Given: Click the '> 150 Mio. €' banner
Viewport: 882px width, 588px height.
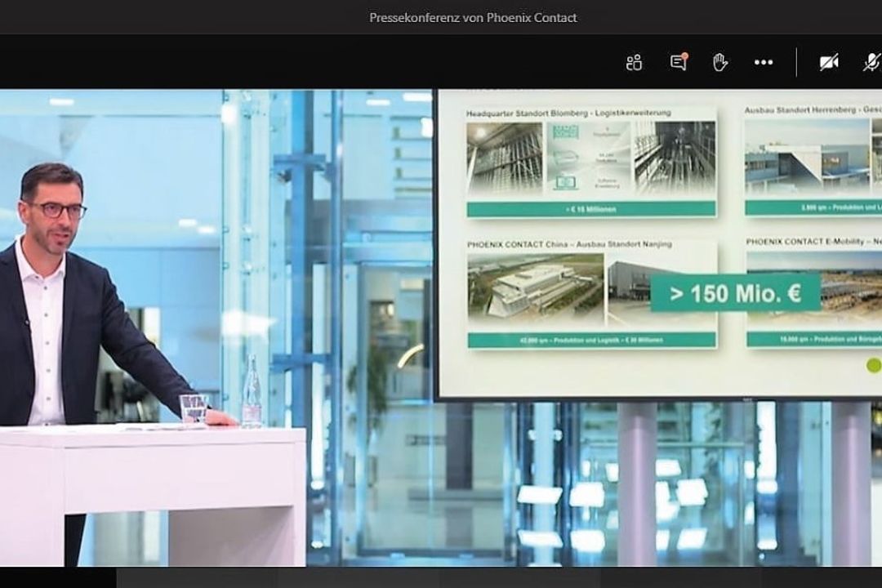Looking at the screenshot, I should pyautogui.click(x=735, y=293).
